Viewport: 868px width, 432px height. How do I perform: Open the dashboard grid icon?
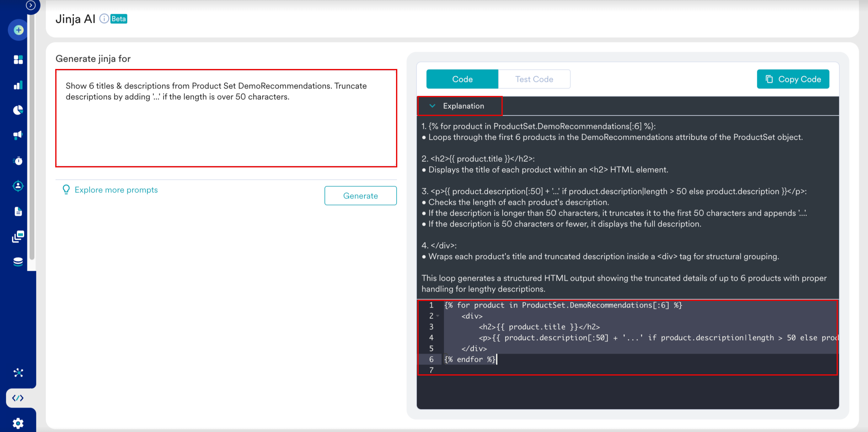click(18, 60)
